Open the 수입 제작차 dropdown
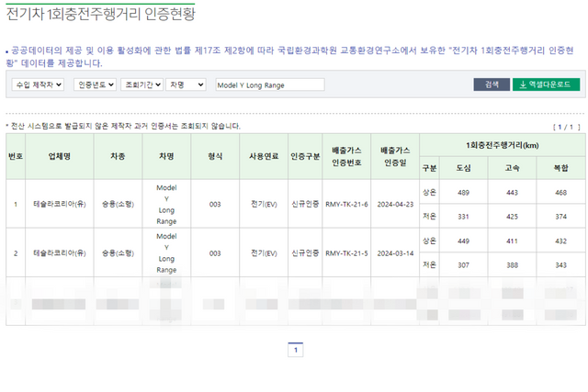Image resolution: width=588 pixels, height=392 pixels. [x=38, y=84]
